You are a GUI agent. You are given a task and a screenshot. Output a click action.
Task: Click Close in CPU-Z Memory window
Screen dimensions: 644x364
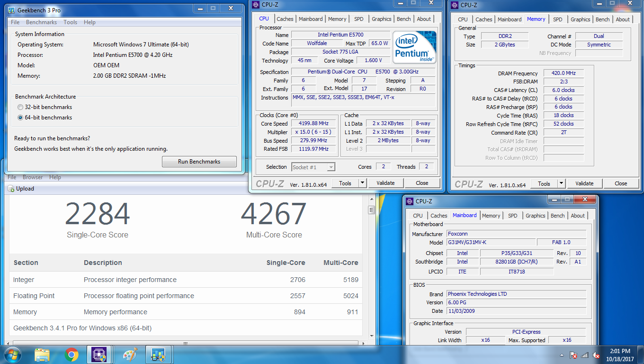(x=621, y=183)
